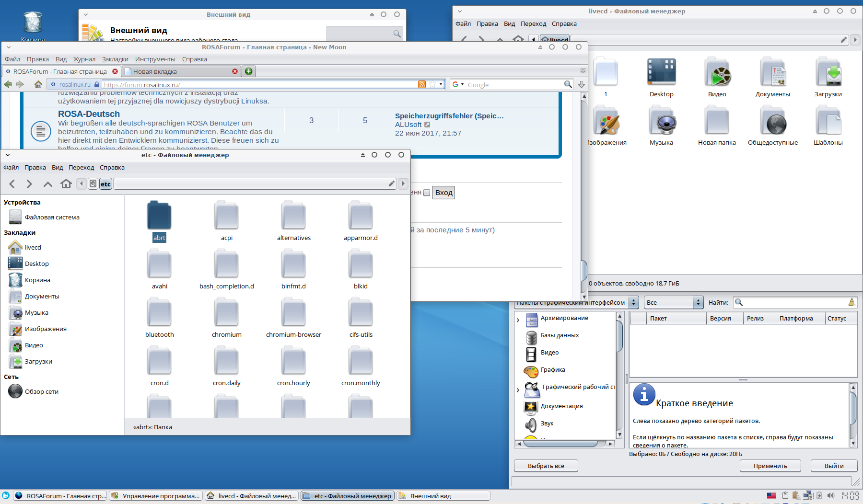Click the volume icon in system tray
This screenshot has height=504, width=863.
point(830,496)
